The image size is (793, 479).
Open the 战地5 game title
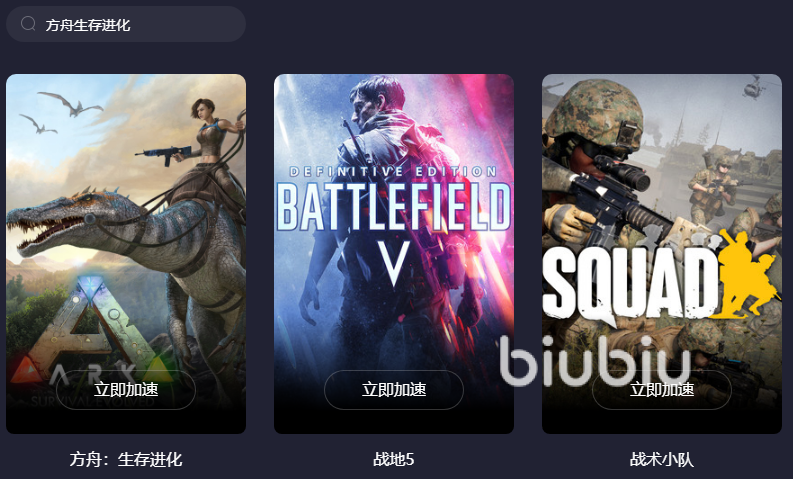pyautogui.click(x=394, y=459)
